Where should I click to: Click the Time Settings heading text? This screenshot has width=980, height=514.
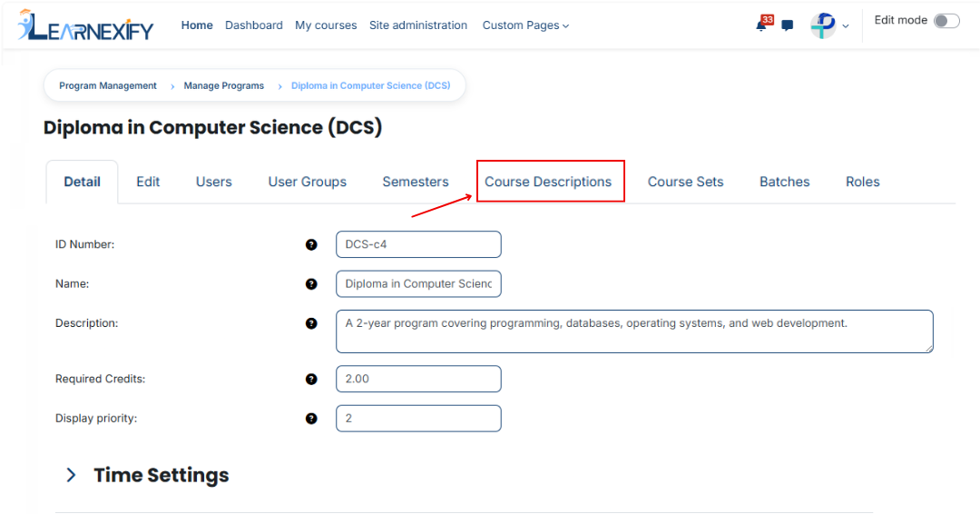(x=162, y=475)
